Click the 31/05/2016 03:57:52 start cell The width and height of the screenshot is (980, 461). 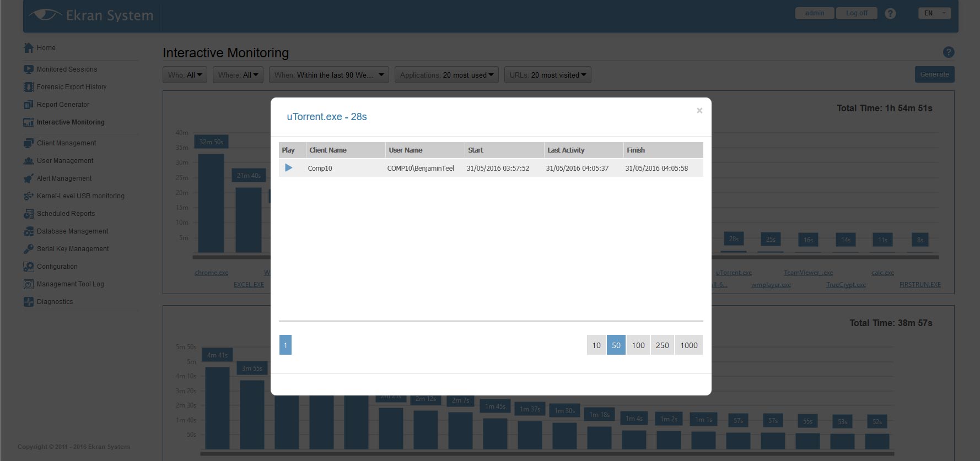tap(498, 169)
